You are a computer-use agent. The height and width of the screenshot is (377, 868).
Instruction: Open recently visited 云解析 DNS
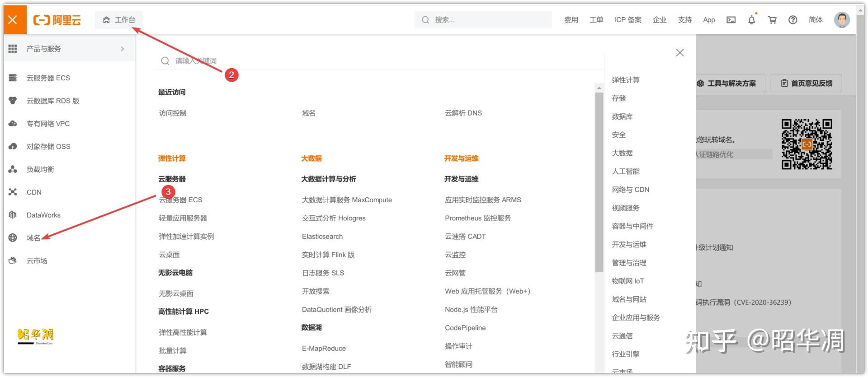tap(463, 113)
